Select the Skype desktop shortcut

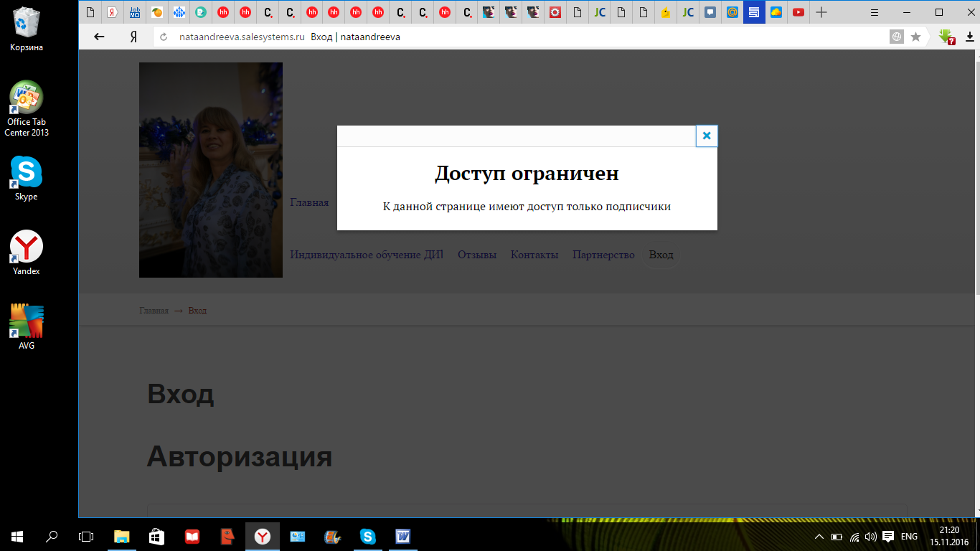tap(26, 179)
